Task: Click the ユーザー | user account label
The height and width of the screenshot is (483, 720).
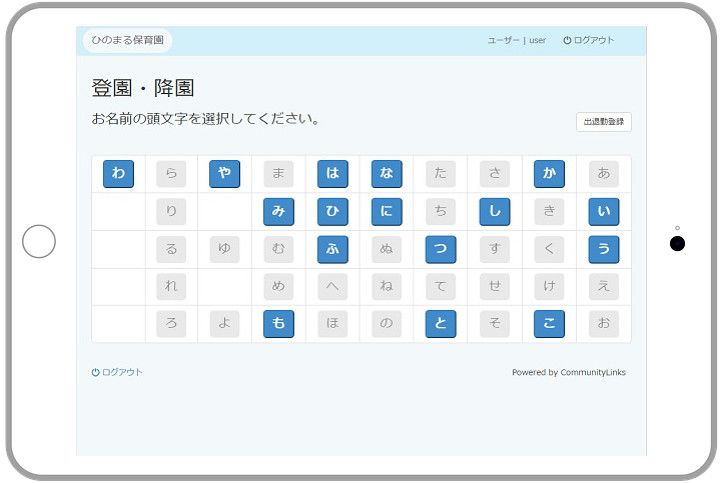Action: (x=517, y=40)
